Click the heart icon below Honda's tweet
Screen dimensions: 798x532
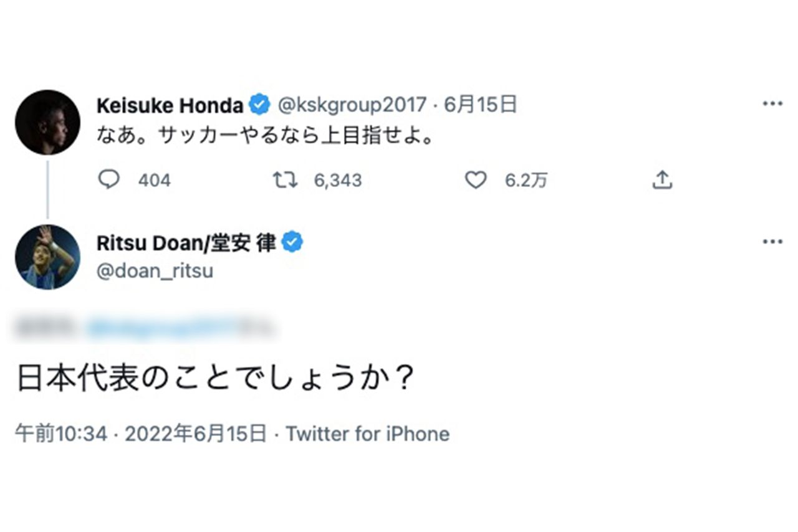pos(476,180)
